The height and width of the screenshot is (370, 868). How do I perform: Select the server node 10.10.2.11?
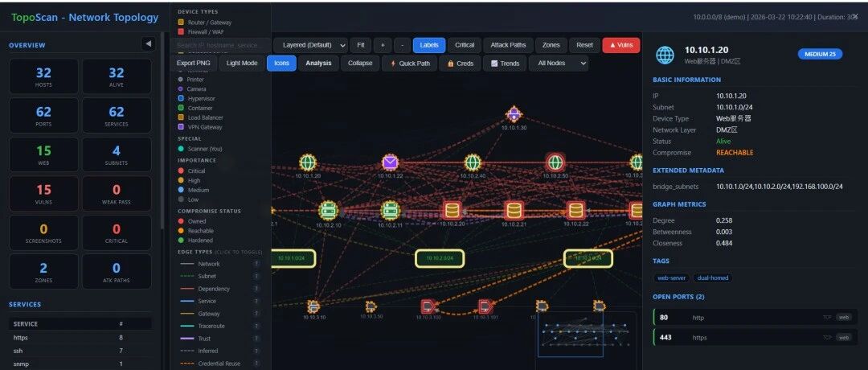click(391, 211)
